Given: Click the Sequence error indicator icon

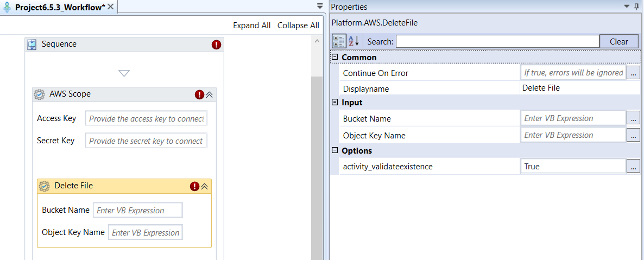Looking at the screenshot, I should [217, 45].
